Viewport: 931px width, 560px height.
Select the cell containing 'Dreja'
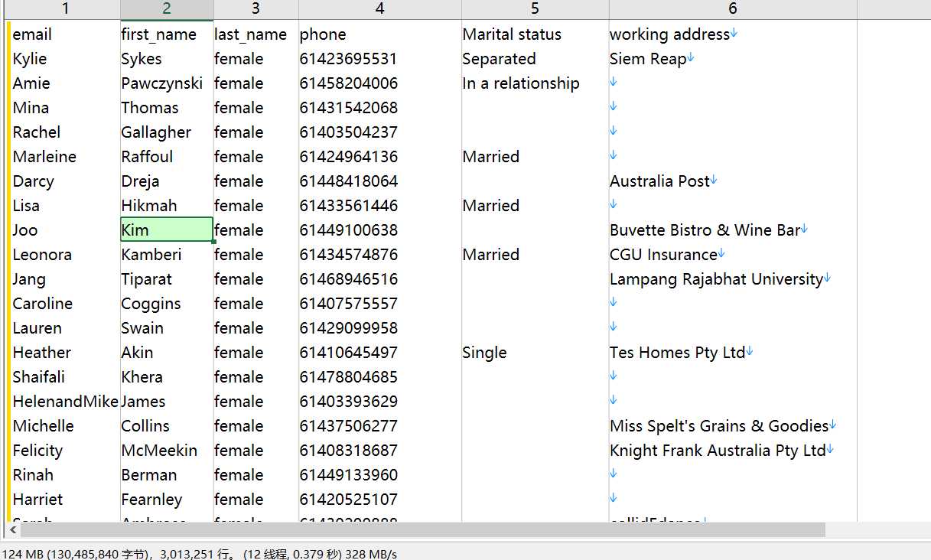167,181
